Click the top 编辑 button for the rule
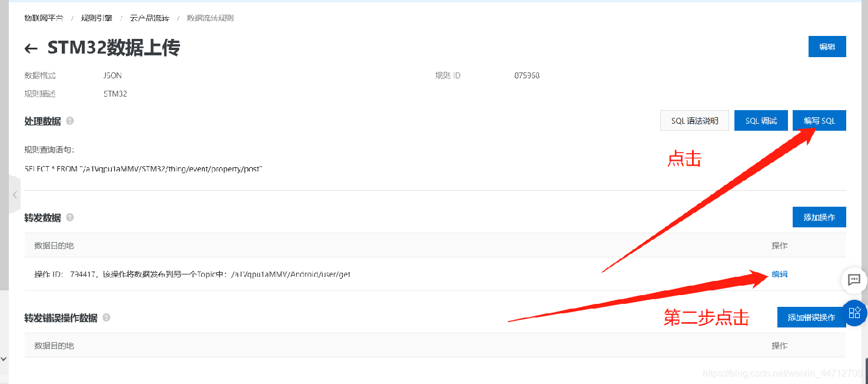 tap(827, 47)
